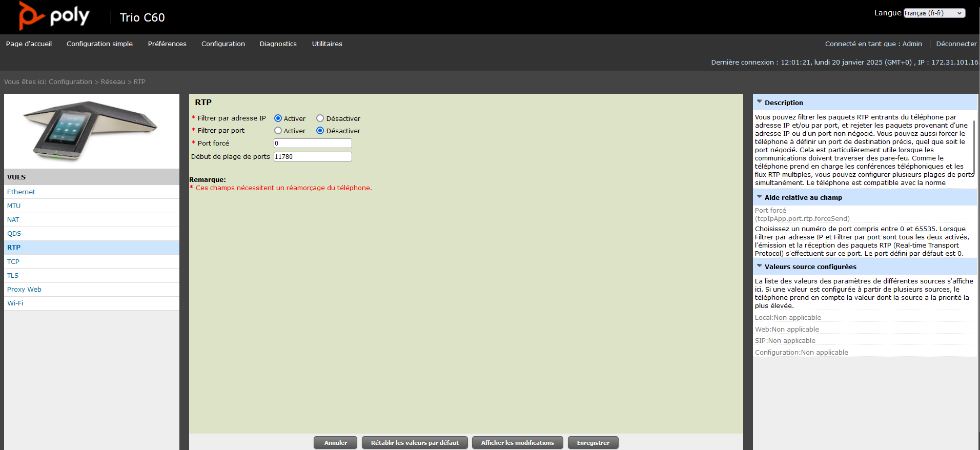
Task: Open the Langue dropdown
Action: click(x=934, y=13)
